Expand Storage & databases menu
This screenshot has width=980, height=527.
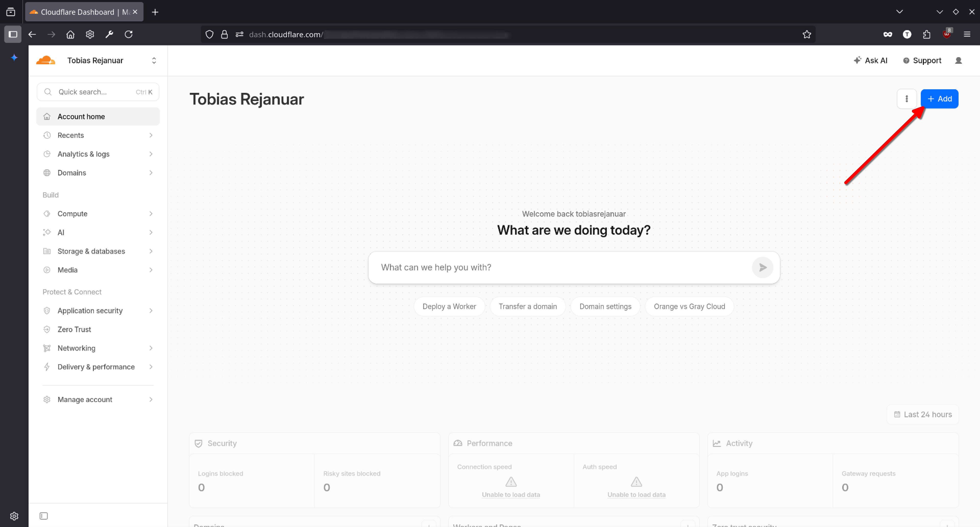98,251
